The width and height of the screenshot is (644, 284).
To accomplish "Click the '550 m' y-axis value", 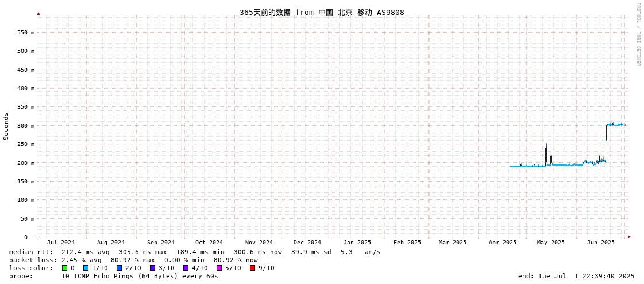I will [x=26, y=32].
